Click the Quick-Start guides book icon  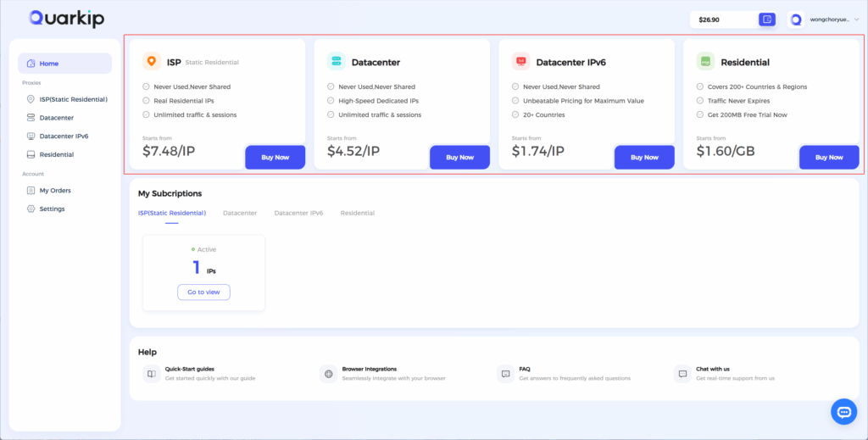(x=151, y=374)
